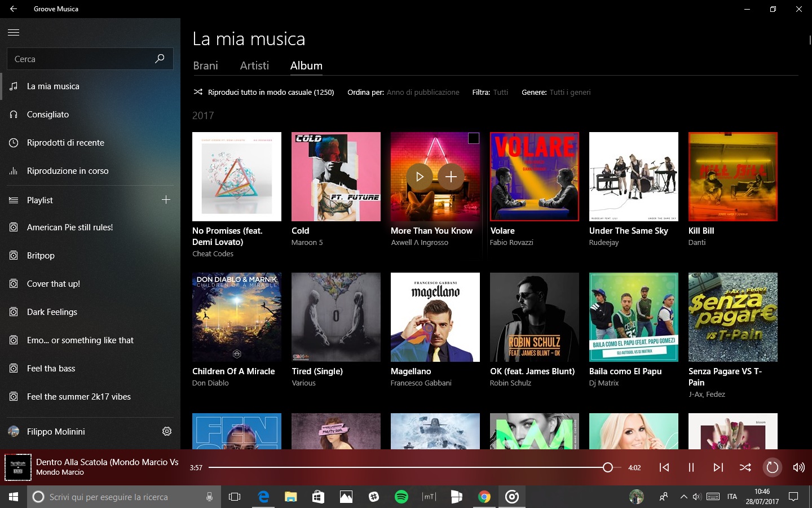The image size is (812, 508).
Task: Click artist link Fabio Rovazzi
Action: coord(511,243)
